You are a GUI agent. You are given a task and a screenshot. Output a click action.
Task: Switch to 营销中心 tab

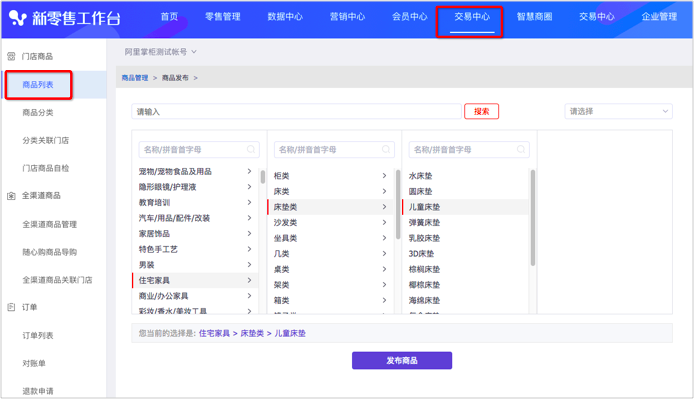coord(347,17)
